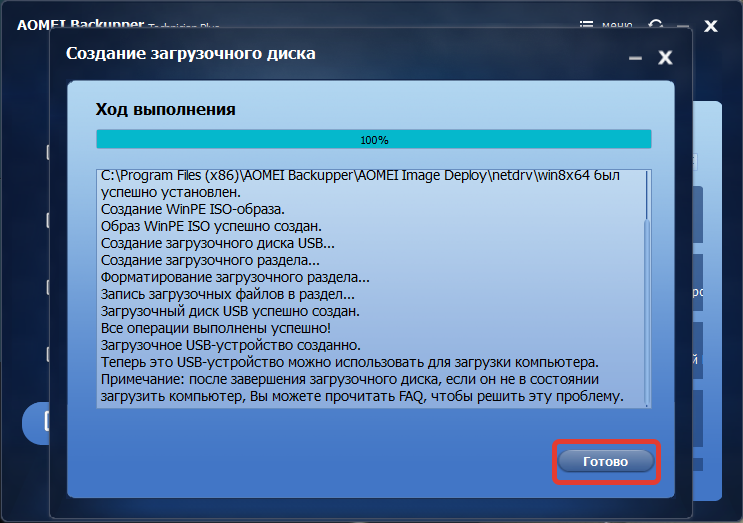Select log line 'Загрузочное USB-устройство созданно.'
Viewport: 743px width, 523px height.
click(x=231, y=346)
